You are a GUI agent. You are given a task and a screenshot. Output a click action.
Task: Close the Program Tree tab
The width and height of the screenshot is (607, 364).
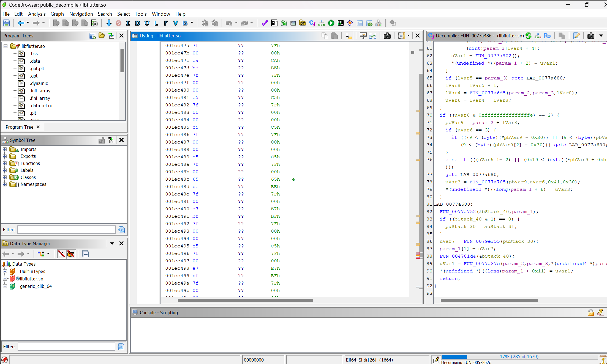(x=38, y=127)
